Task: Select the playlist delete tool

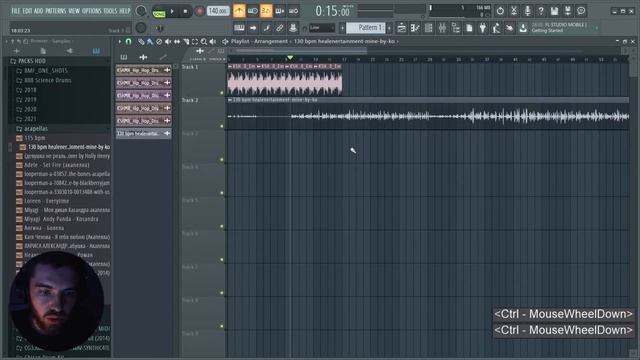Action: click(x=159, y=41)
